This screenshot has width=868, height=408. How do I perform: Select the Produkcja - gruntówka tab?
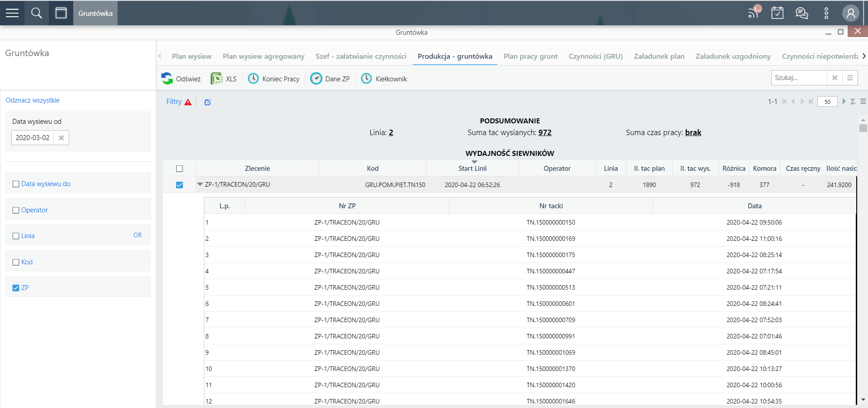[x=455, y=56]
